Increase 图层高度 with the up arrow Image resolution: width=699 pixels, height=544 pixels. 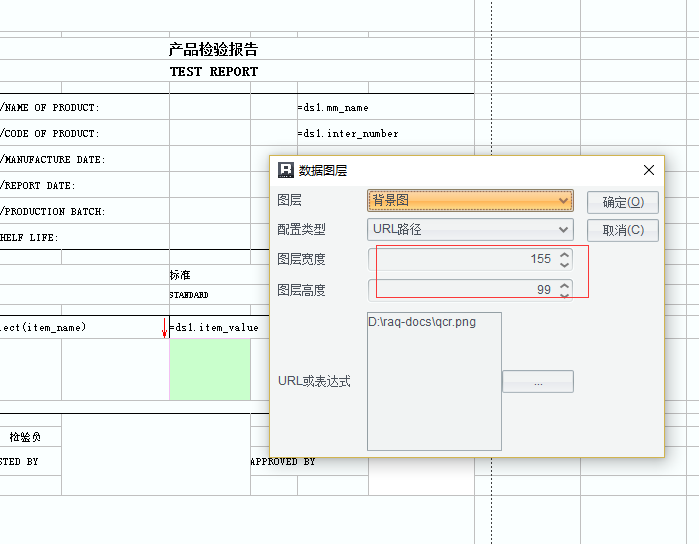[564, 285]
